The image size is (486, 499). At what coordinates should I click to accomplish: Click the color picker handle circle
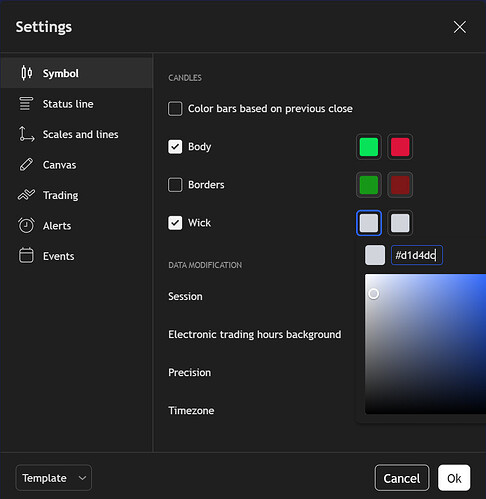(373, 294)
